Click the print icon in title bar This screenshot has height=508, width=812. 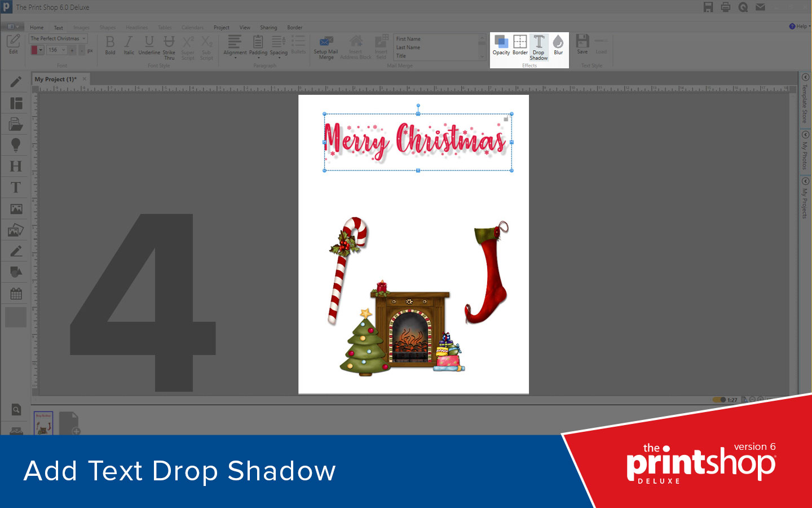click(726, 7)
